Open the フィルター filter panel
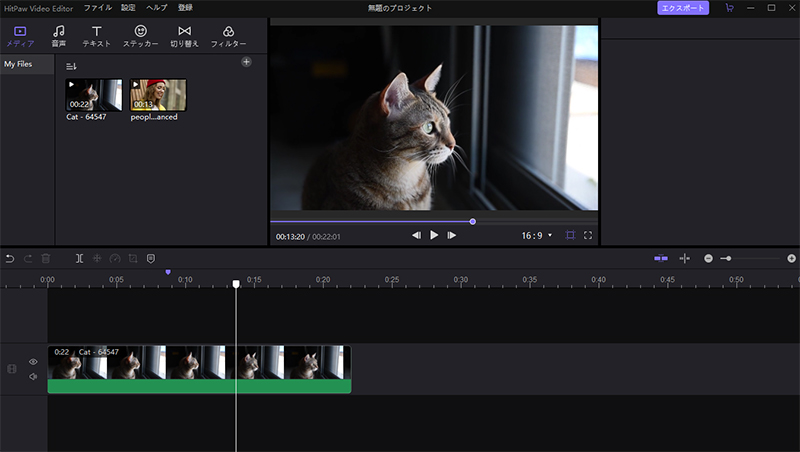The image size is (800, 452). [228, 36]
